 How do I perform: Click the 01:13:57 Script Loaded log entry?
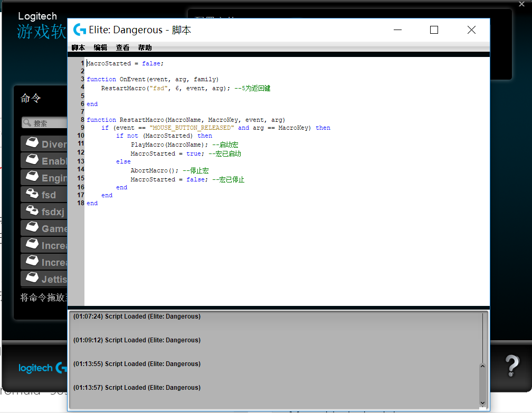coord(137,388)
